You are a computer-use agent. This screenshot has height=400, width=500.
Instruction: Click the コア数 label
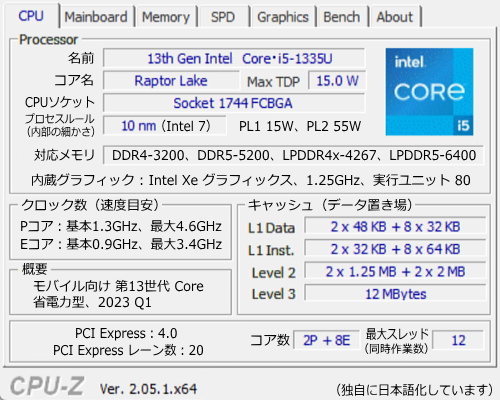coord(270,340)
